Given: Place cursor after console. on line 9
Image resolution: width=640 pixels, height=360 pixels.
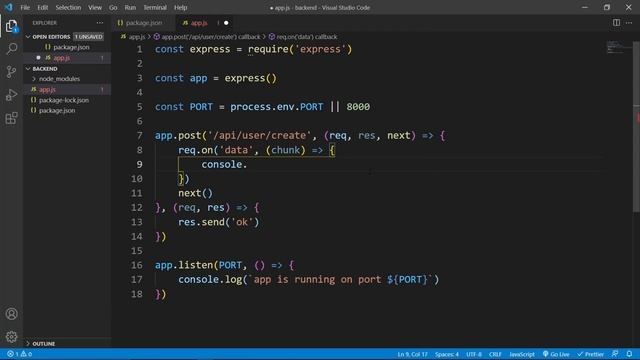Looking at the screenshot, I should coord(248,164).
